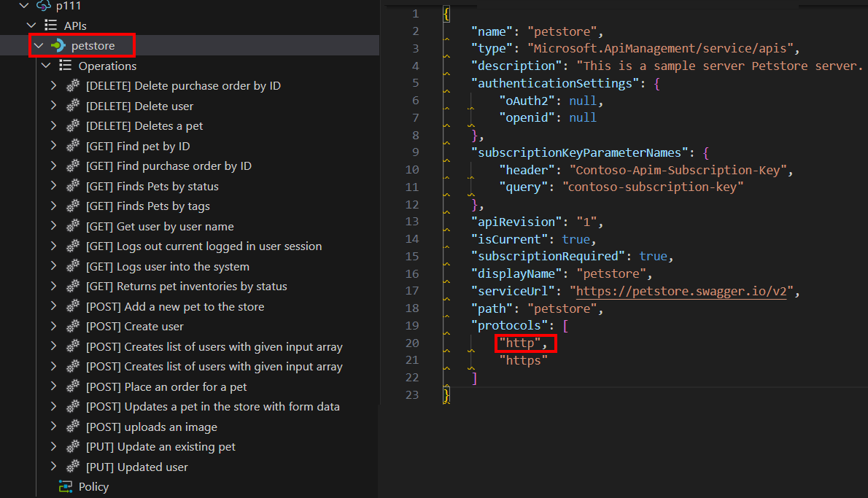This screenshot has width=868, height=498.
Task: Open the petstore.swagger.io serviceUrl link
Action: 682,291
